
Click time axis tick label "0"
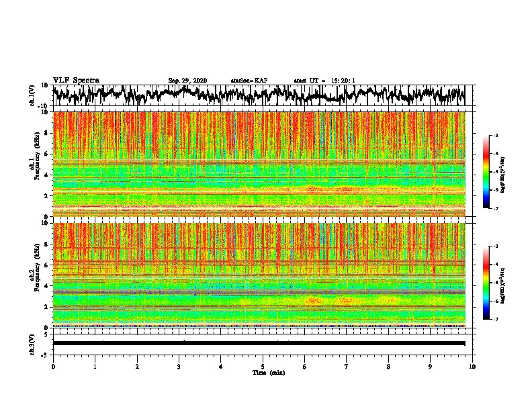[x=53, y=367]
